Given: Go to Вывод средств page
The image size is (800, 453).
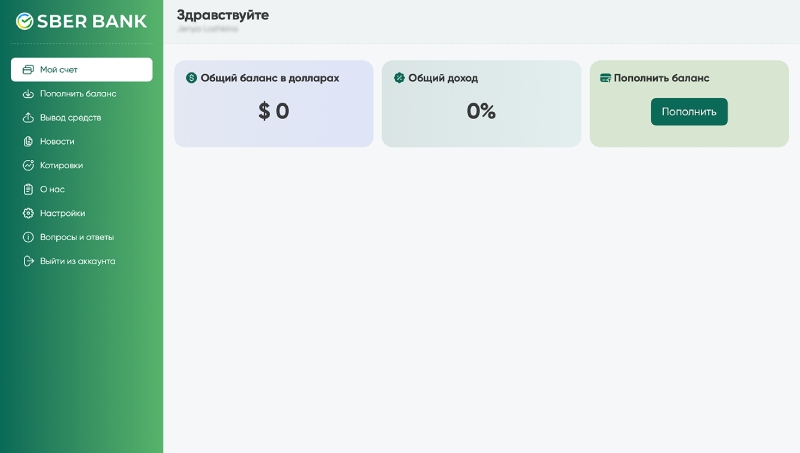Looking at the screenshot, I should (x=70, y=118).
